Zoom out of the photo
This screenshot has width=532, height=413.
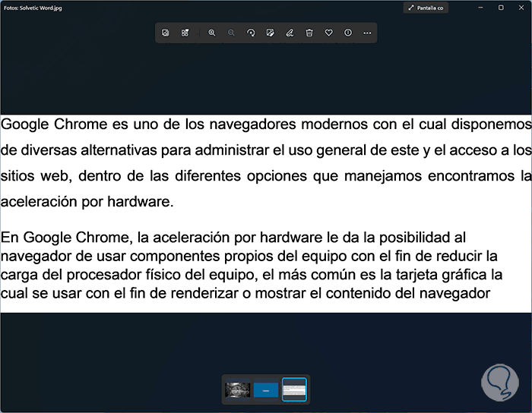[231, 33]
